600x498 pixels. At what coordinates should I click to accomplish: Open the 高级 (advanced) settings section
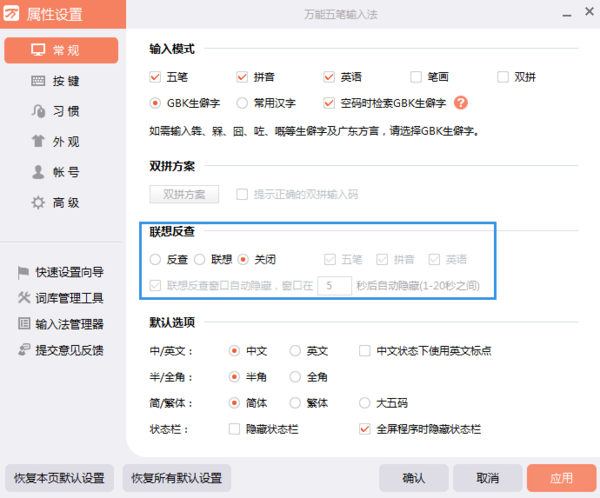(60, 202)
